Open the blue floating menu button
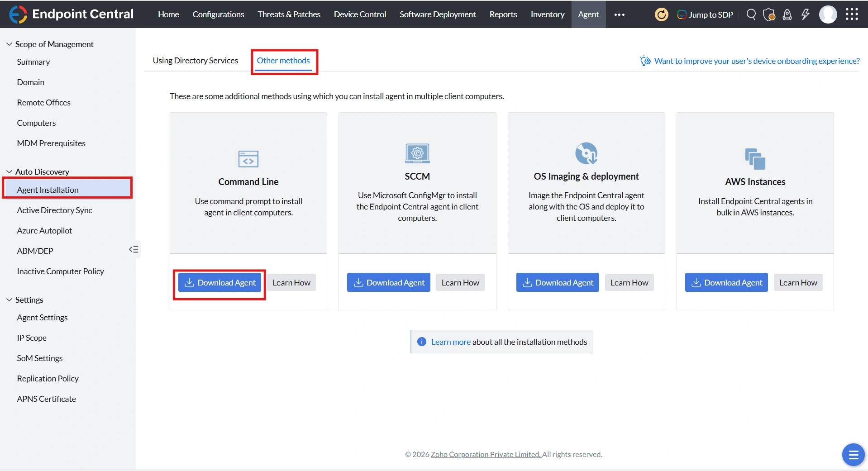 tap(854, 455)
